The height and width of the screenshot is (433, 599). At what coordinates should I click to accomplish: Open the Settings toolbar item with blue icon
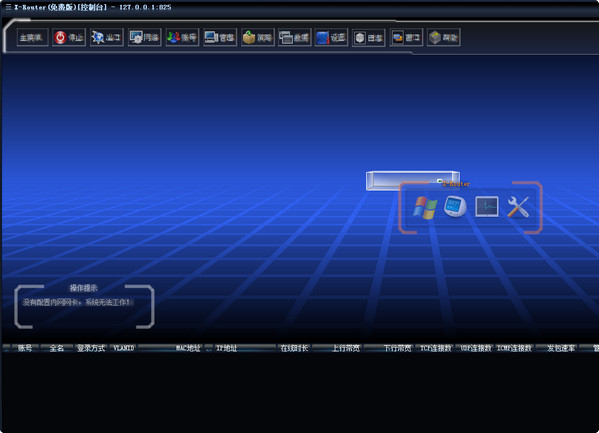[331, 37]
